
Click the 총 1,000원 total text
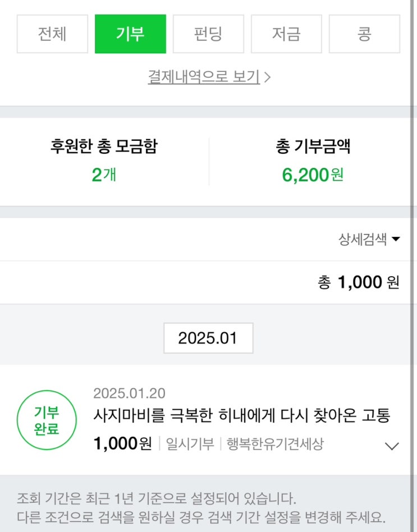coord(358,282)
